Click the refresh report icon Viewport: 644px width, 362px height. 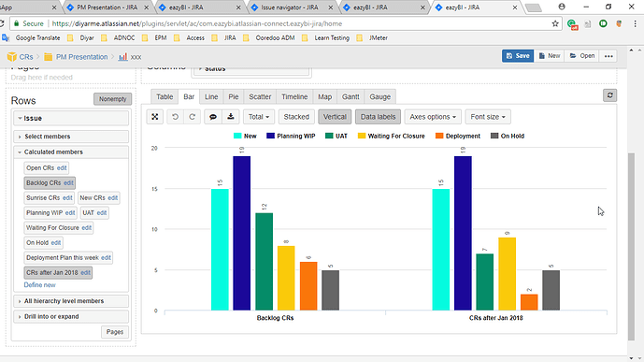point(610,95)
